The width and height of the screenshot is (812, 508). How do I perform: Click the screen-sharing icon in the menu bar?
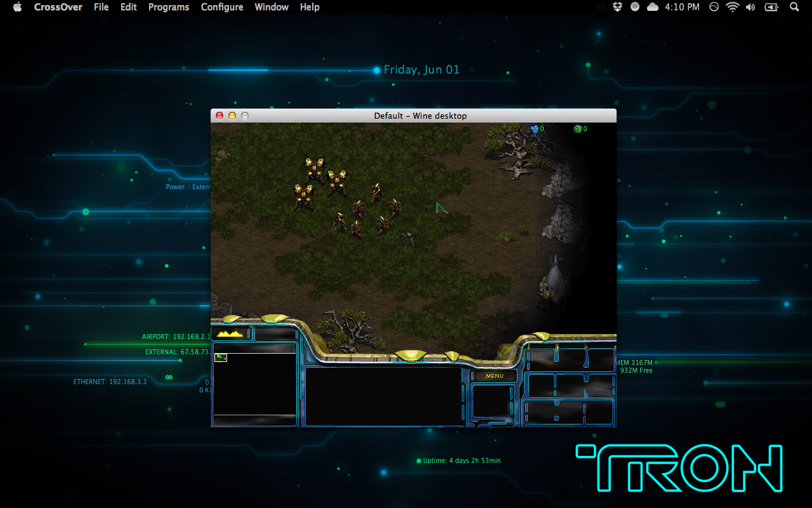pyautogui.click(x=714, y=7)
